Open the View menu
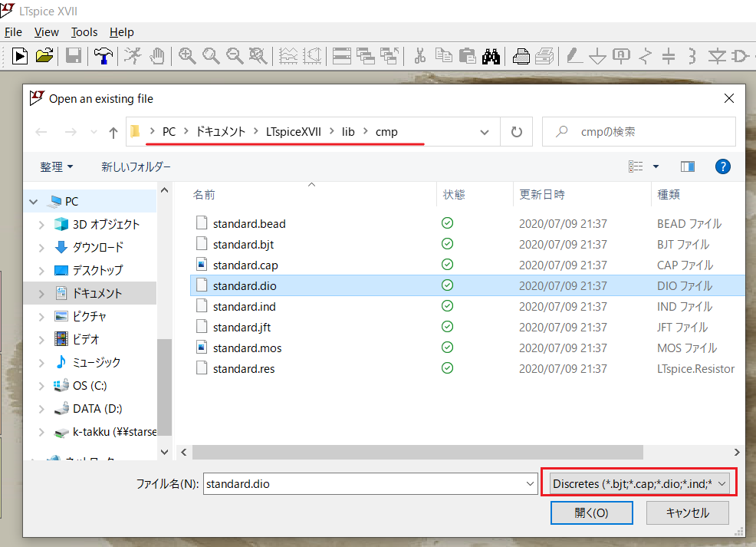Image resolution: width=756 pixels, height=547 pixels. (46, 32)
